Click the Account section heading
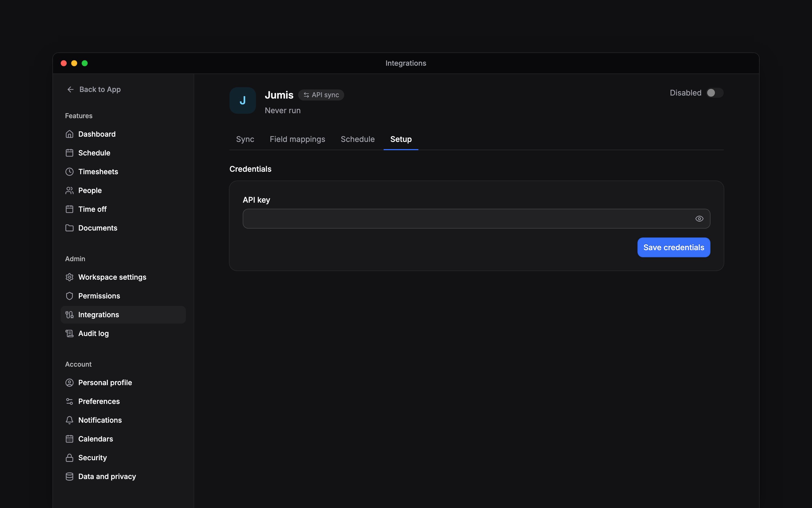Viewport: 812px width, 508px height. click(78, 364)
